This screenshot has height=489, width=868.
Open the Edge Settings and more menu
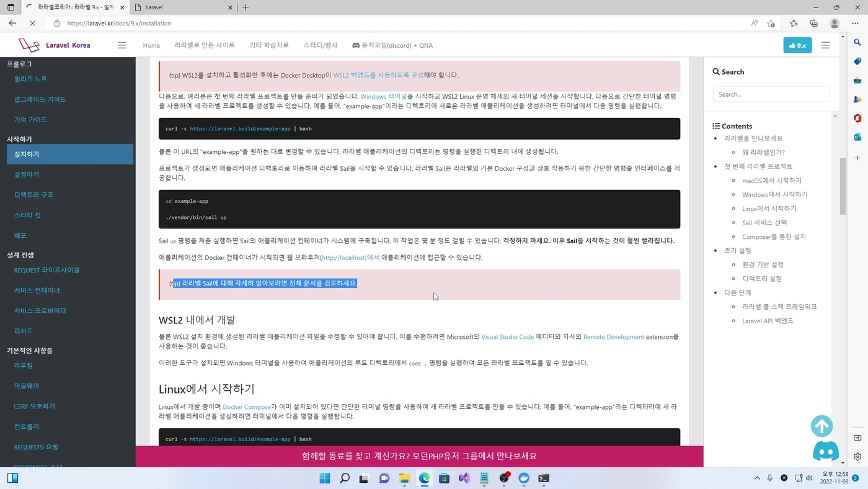855,23
